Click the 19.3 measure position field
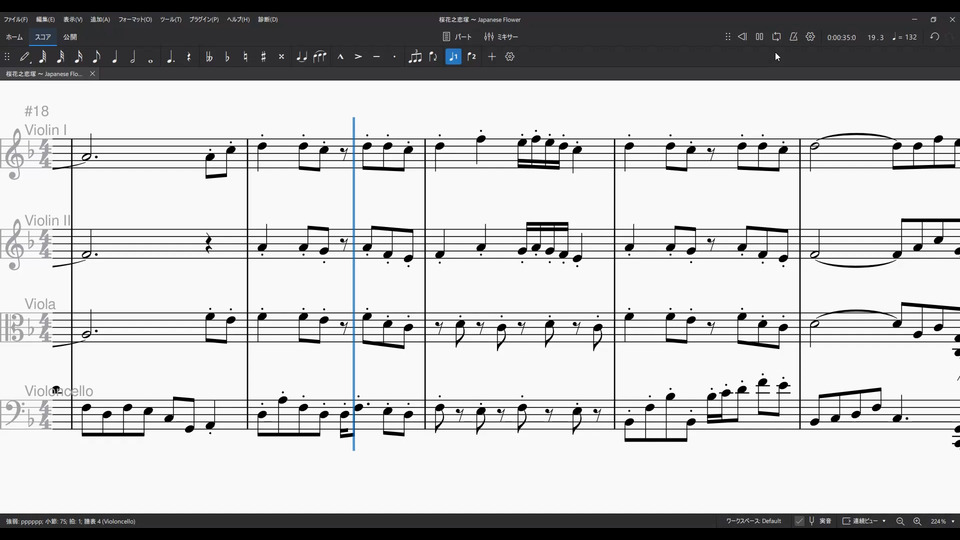 (x=876, y=37)
